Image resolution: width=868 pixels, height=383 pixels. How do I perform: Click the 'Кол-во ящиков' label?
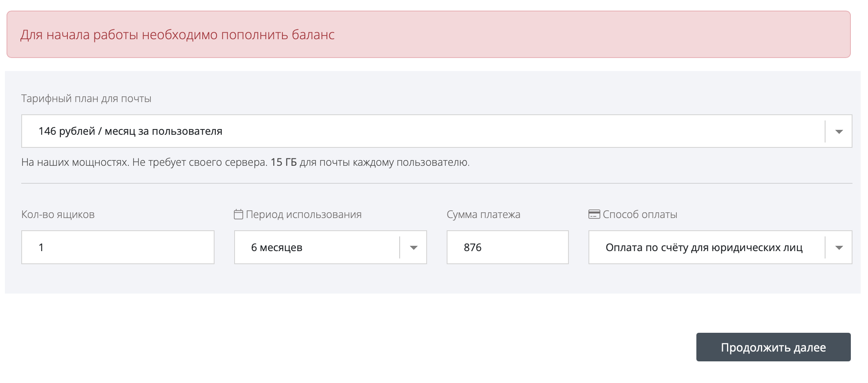click(x=58, y=214)
